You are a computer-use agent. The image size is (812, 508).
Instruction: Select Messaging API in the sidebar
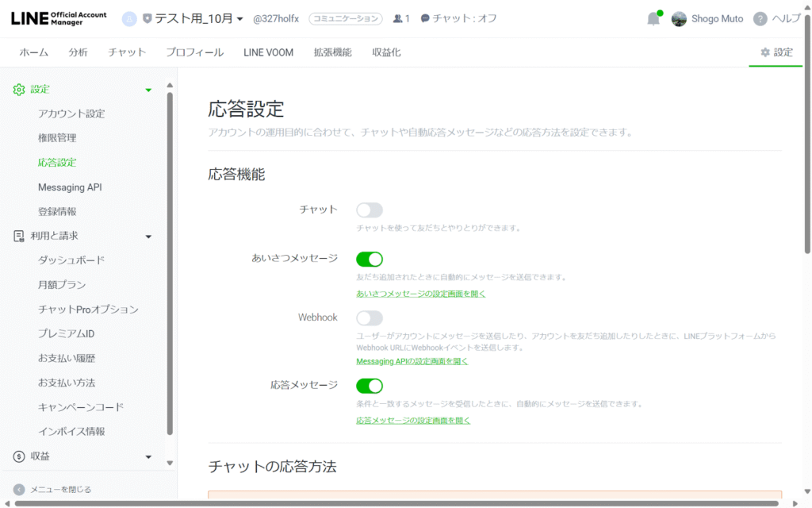click(70, 187)
